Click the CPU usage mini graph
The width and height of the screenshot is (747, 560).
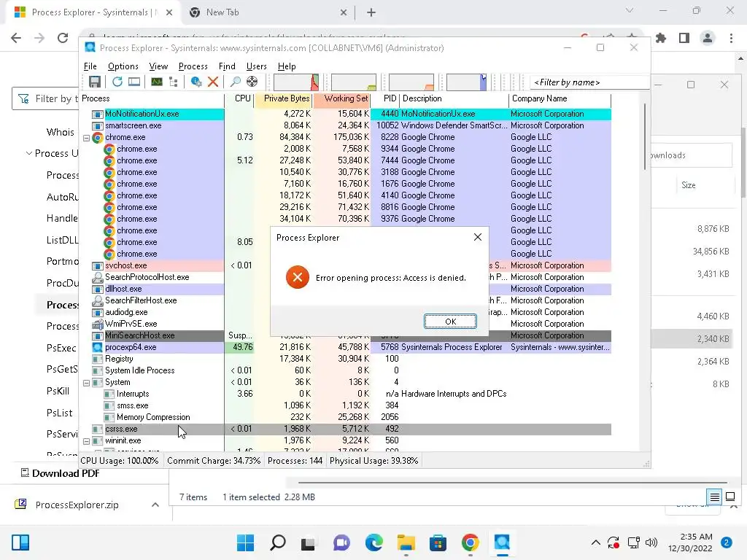click(x=296, y=82)
